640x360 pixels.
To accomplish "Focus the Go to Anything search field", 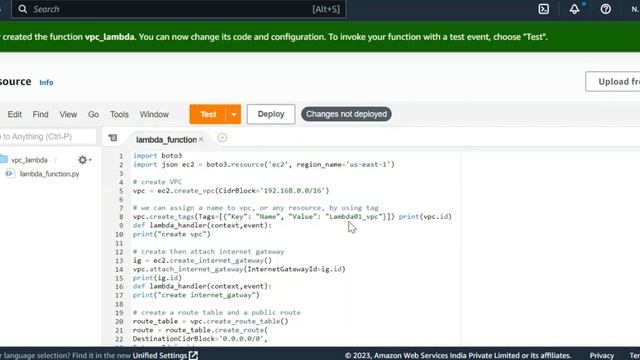I will (47, 136).
